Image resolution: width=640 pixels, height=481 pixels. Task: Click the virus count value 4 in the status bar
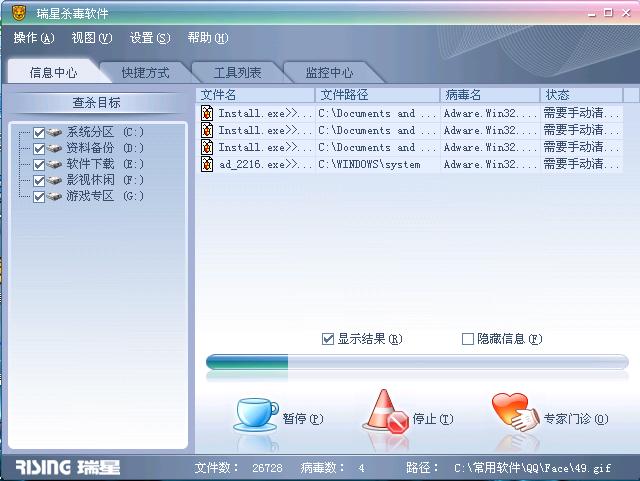pos(361,468)
